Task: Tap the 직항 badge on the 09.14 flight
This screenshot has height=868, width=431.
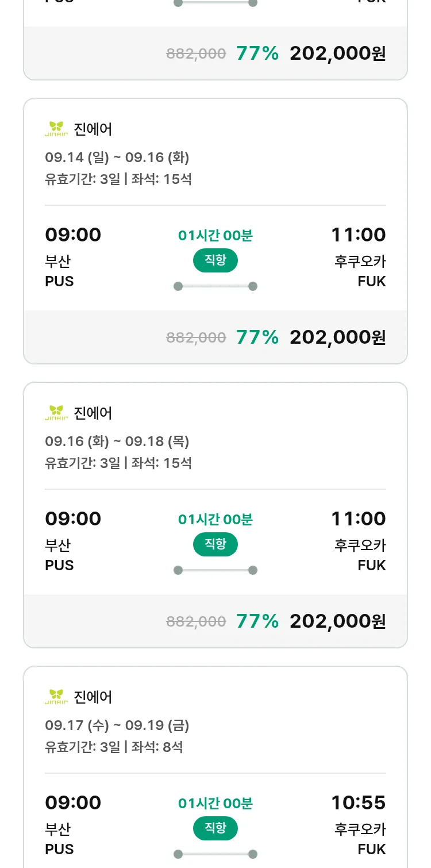Action: click(x=215, y=260)
